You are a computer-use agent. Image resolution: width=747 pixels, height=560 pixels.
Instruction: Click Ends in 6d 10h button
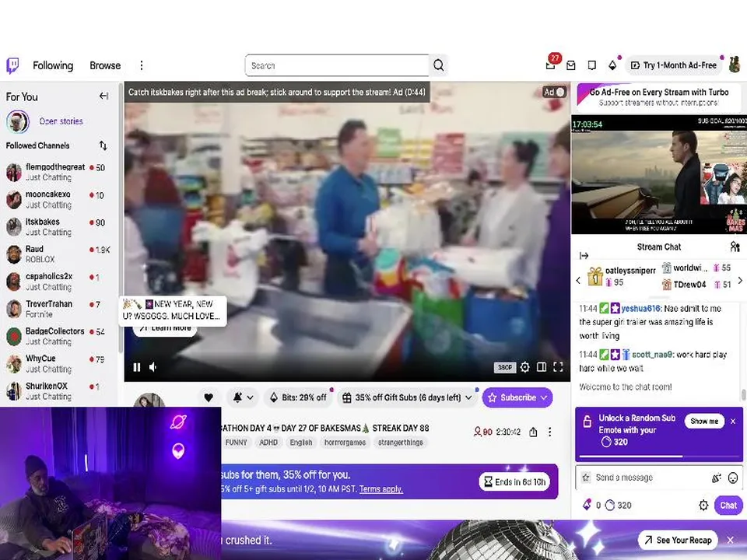tap(514, 482)
